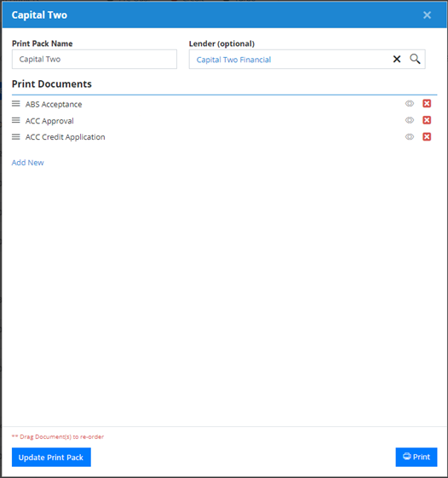Search lenders with magnifier icon
Screen dimensions: 448x478
[x=415, y=59]
